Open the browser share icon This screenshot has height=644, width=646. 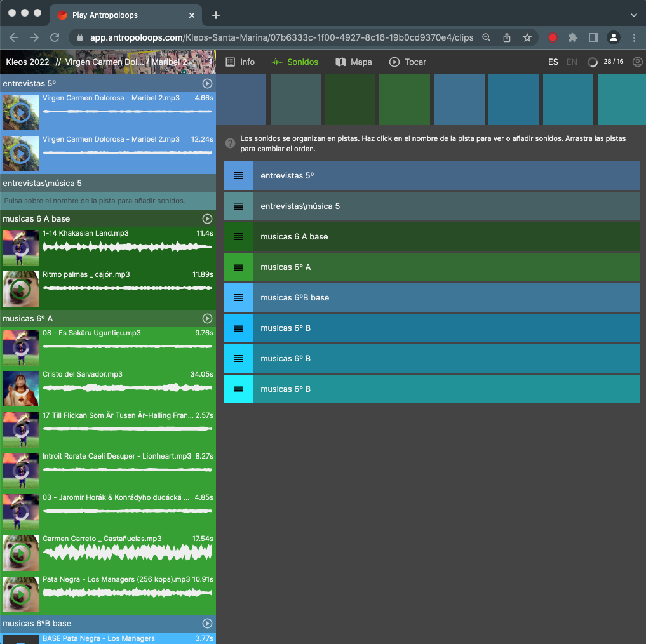click(506, 37)
